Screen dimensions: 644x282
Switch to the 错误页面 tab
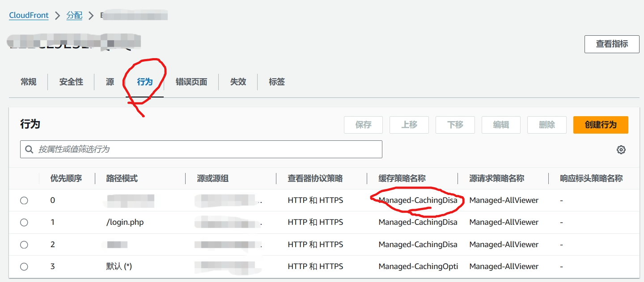[x=191, y=82]
